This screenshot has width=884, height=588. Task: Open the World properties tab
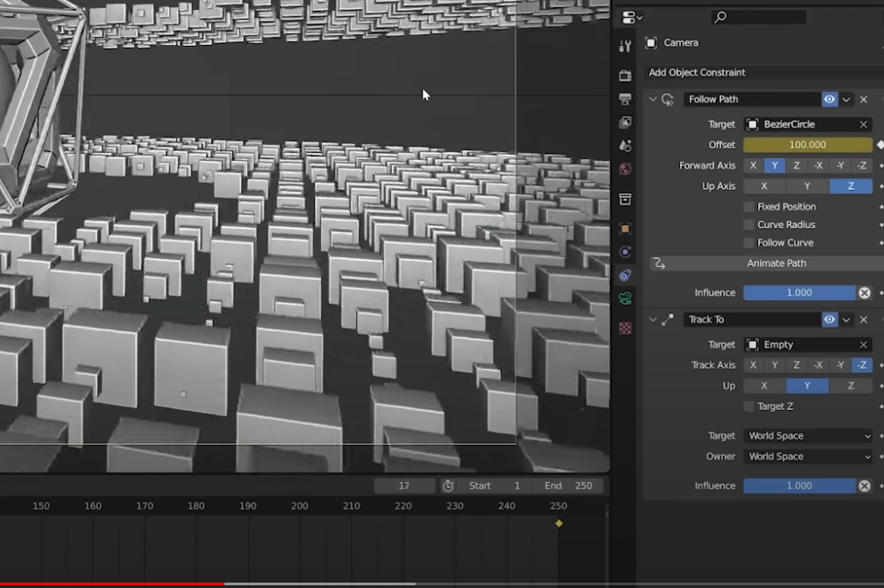click(x=625, y=169)
